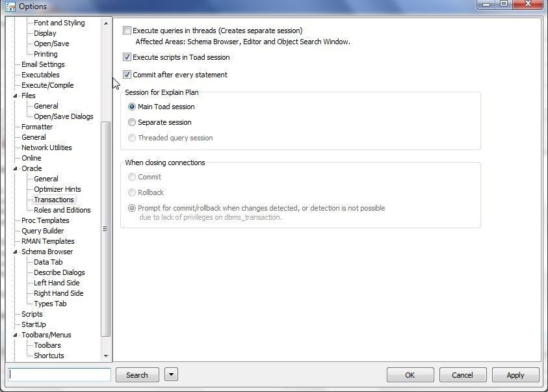Open the search options dropdown arrow

170,374
